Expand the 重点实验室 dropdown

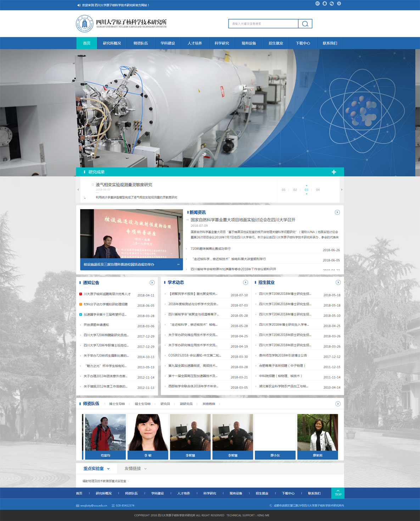pos(96,469)
